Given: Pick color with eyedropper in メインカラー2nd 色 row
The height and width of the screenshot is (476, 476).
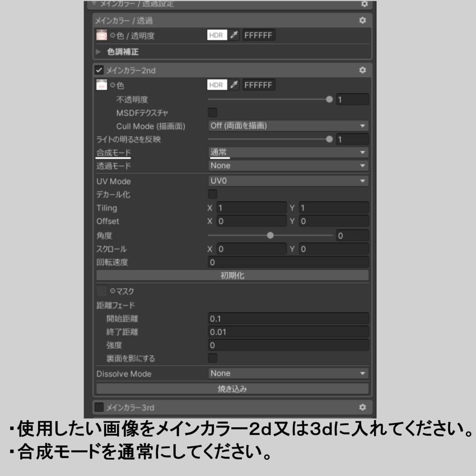Looking at the screenshot, I should pos(234,85).
